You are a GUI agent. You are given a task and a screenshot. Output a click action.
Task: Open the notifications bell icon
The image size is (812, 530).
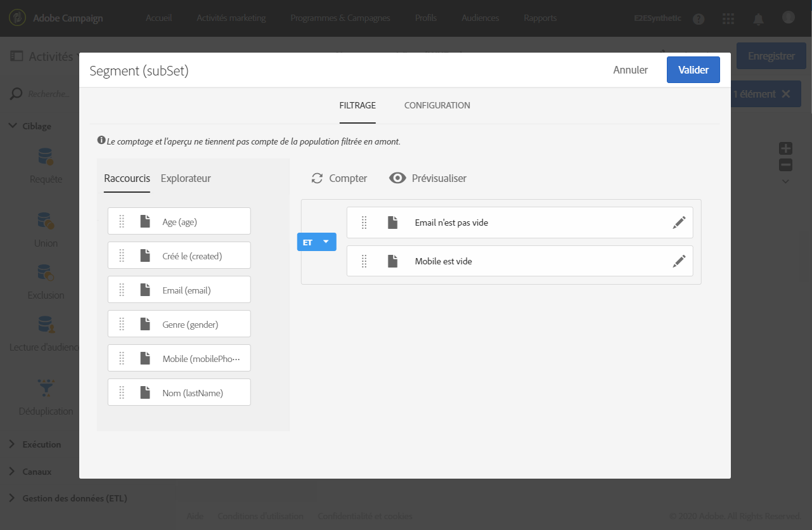(758, 18)
